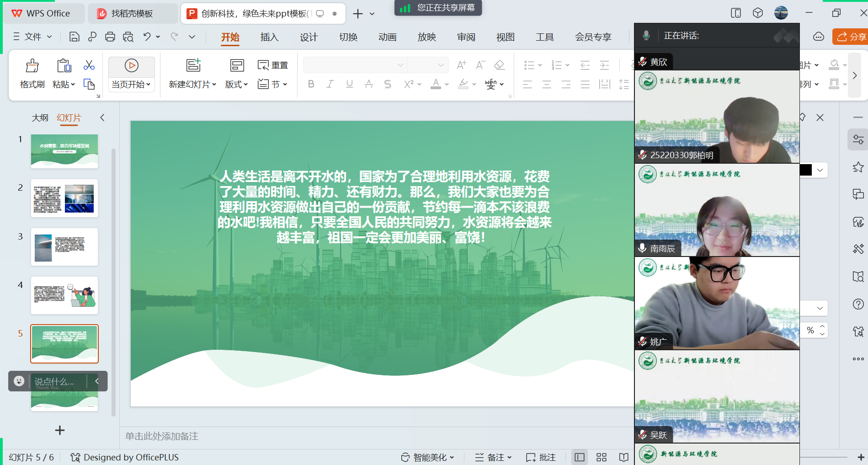Click the scissors Cut icon
Screen dimensions: 868x465
point(89,65)
